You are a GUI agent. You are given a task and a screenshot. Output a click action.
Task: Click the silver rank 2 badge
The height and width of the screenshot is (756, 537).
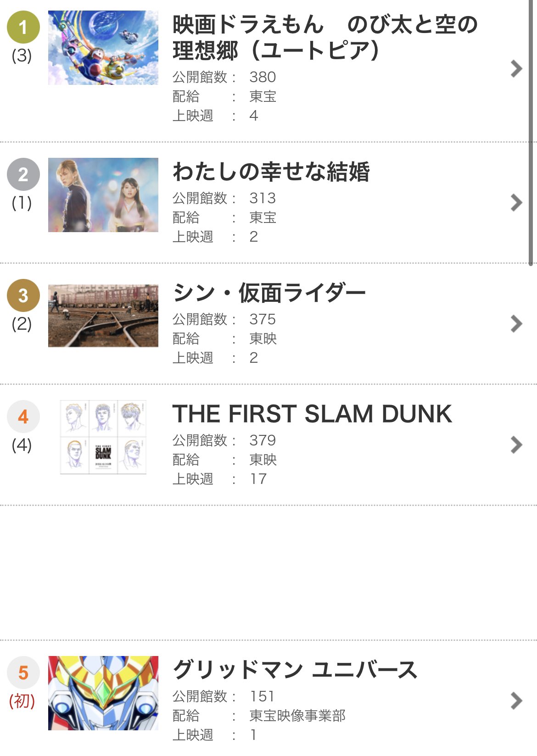click(x=23, y=174)
